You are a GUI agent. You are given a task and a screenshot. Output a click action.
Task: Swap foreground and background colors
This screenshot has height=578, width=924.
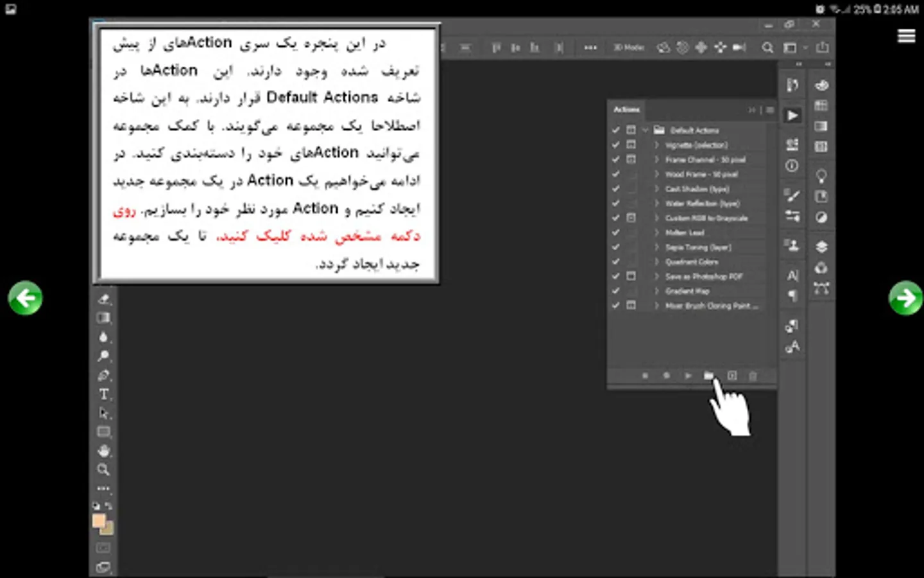point(108,506)
